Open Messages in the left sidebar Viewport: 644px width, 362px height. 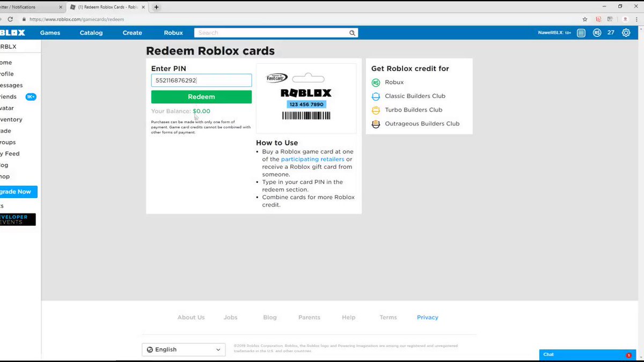click(x=11, y=85)
